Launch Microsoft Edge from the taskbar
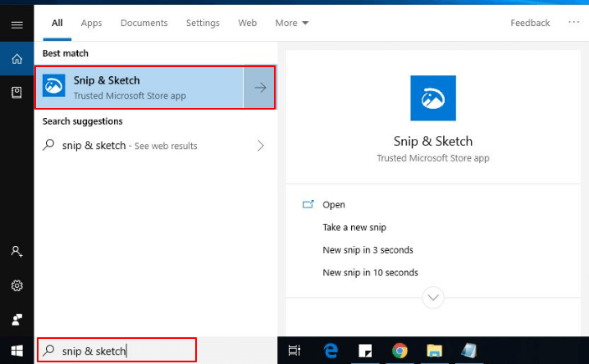 (x=331, y=351)
